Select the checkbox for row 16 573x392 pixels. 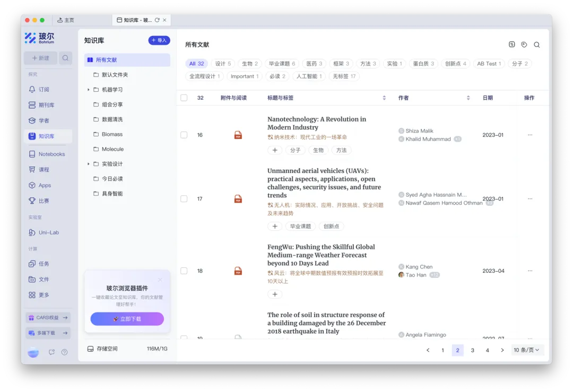tap(184, 135)
